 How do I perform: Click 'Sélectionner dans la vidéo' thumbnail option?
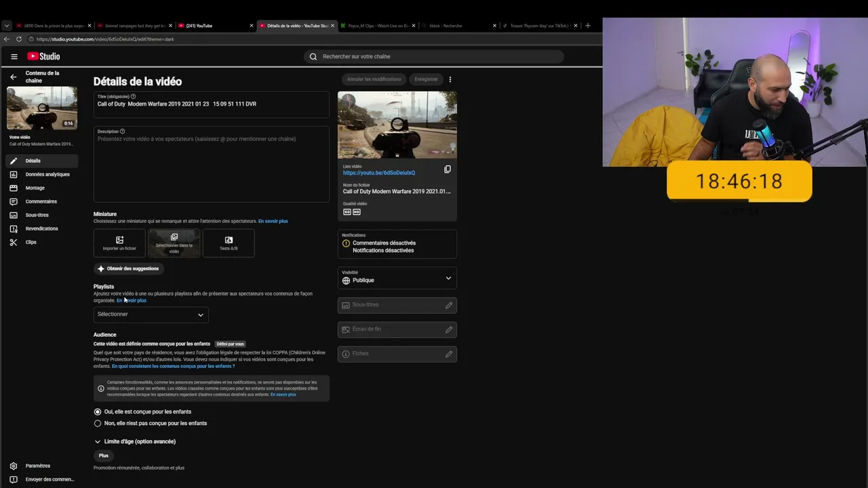pos(174,243)
